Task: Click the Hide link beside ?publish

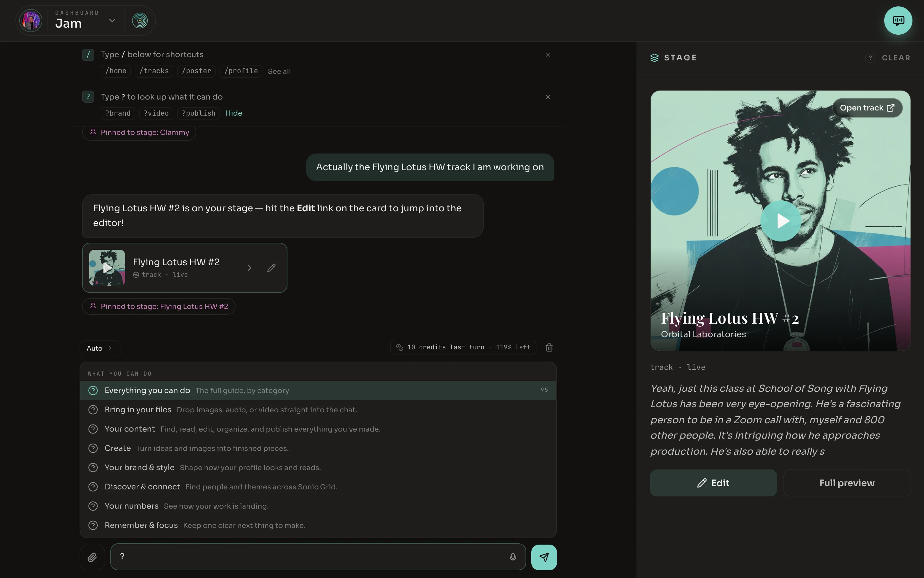Action: pyautogui.click(x=234, y=113)
